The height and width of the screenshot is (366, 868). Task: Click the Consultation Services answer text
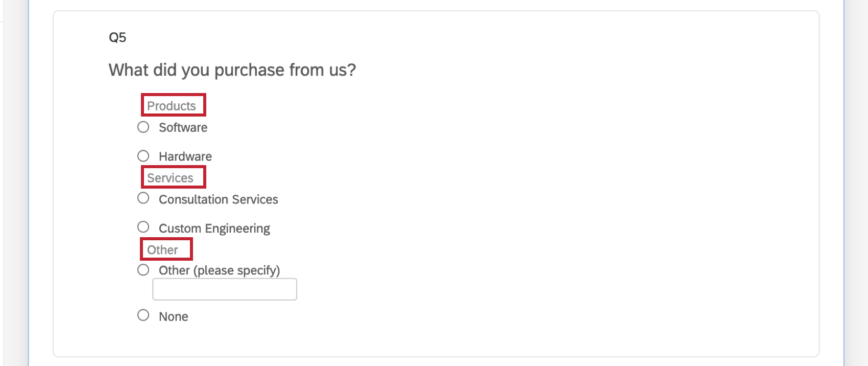[x=219, y=199]
